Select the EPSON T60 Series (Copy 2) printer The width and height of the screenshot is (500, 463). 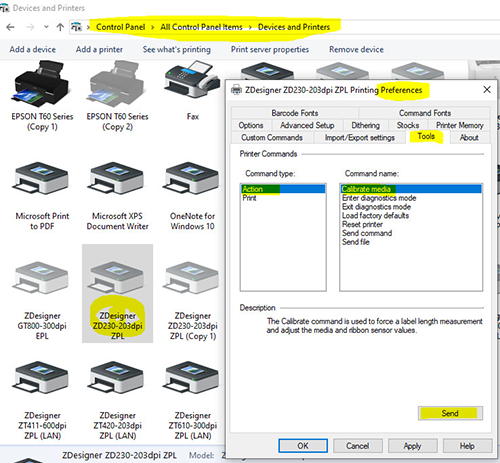[117, 96]
